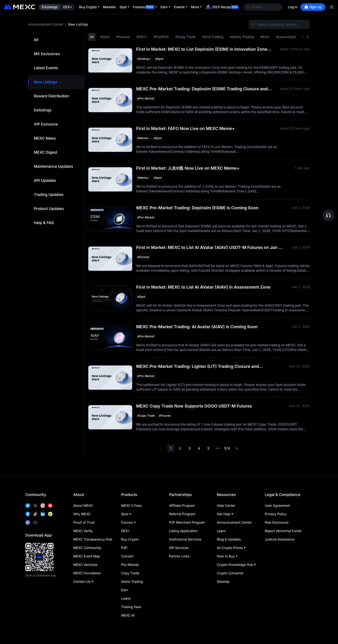The image size is (338, 644).
Task: Open the Instagram community icon
Action: (x=43, y=506)
